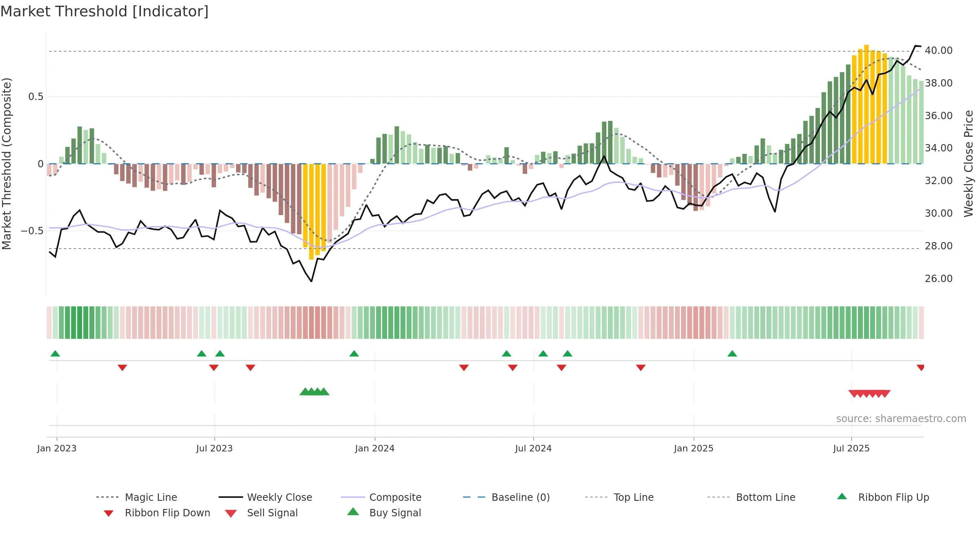Image resolution: width=980 pixels, height=551 pixels.
Task: Click the last Ribbon Flip Down marker at chart's right edge
Action: click(920, 368)
